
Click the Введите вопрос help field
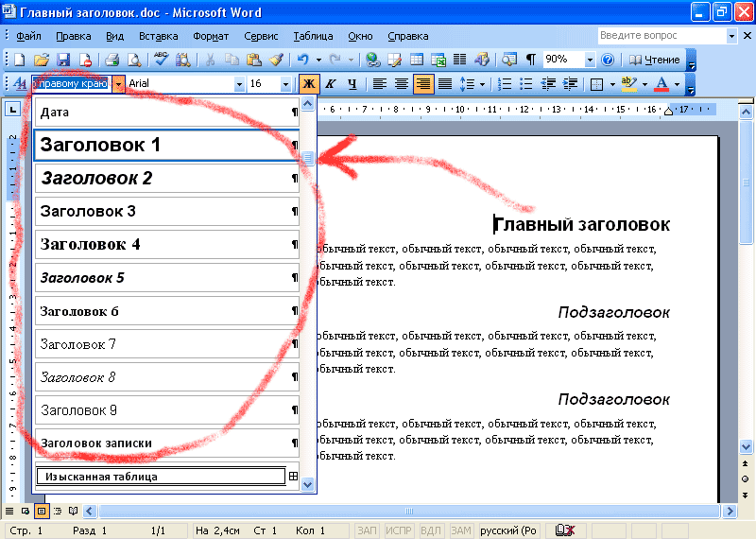pyautogui.click(x=660, y=36)
